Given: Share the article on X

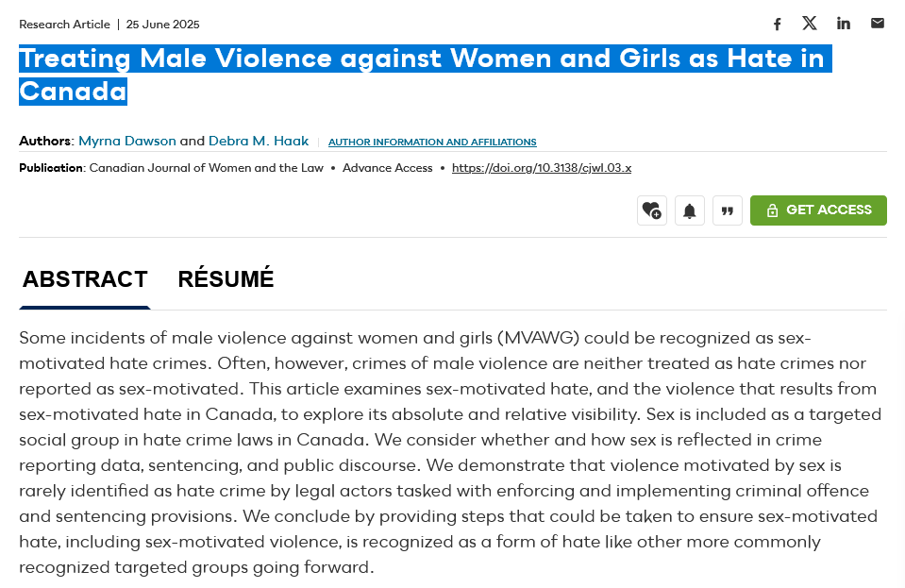Looking at the screenshot, I should (810, 24).
